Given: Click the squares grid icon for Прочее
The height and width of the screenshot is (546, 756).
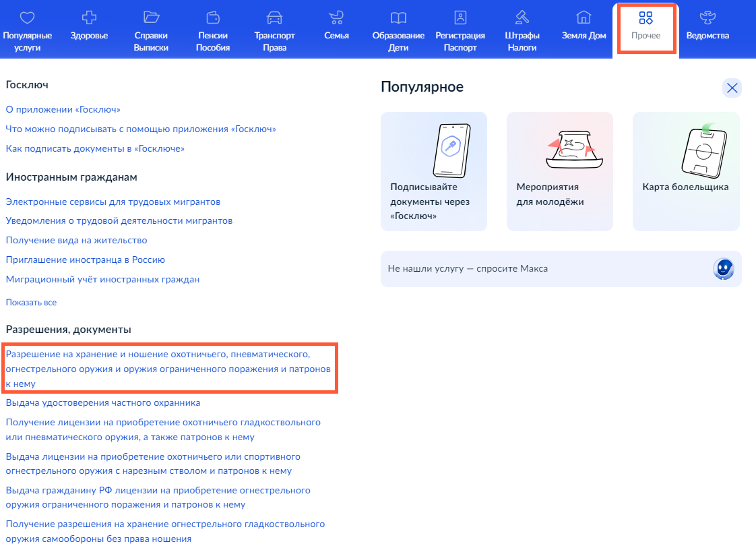Looking at the screenshot, I should pyautogui.click(x=645, y=18).
